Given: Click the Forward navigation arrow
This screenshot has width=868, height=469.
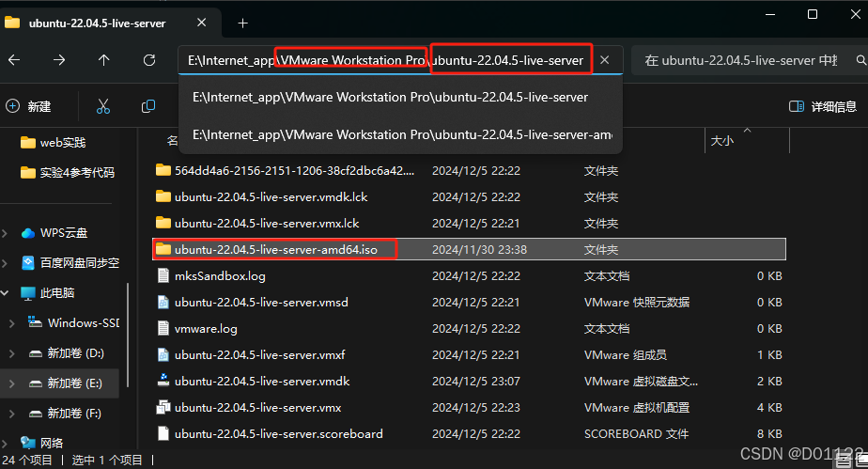Looking at the screenshot, I should tap(59, 60).
